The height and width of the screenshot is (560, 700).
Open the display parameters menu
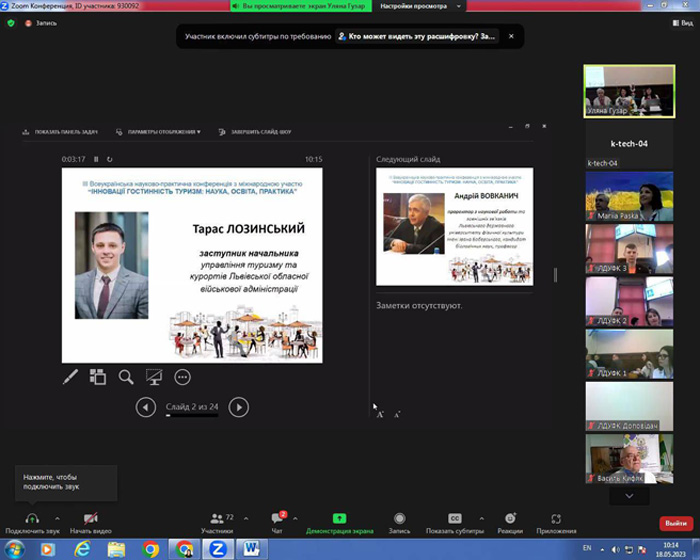tap(158, 132)
